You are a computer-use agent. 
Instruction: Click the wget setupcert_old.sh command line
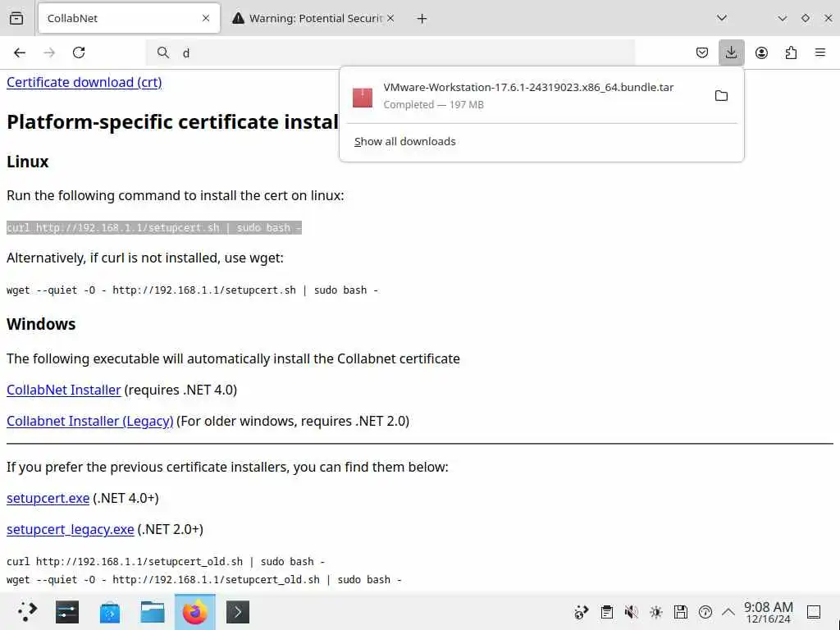click(204, 580)
